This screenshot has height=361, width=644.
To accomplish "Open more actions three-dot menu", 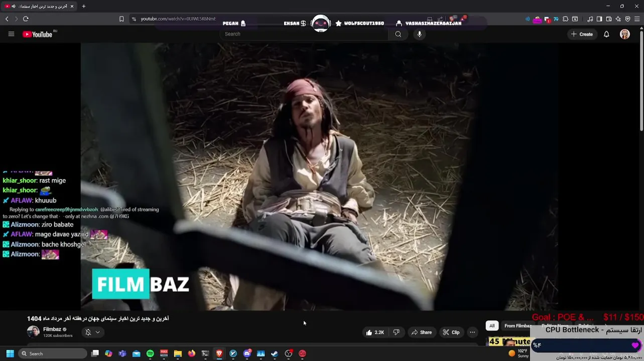I will [x=472, y=332].
